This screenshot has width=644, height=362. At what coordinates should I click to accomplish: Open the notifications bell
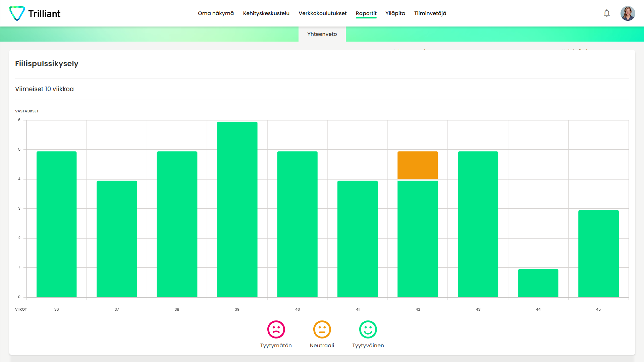(x=607, y=13)
